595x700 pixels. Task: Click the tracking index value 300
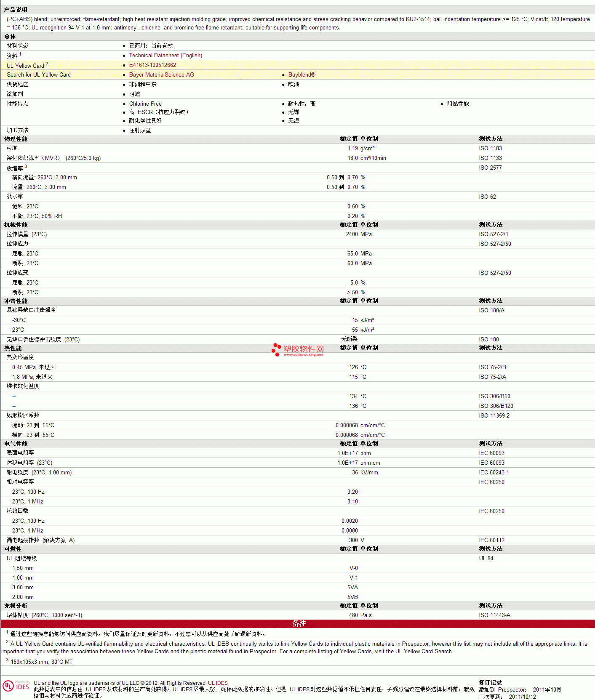[x=353, y=540]
